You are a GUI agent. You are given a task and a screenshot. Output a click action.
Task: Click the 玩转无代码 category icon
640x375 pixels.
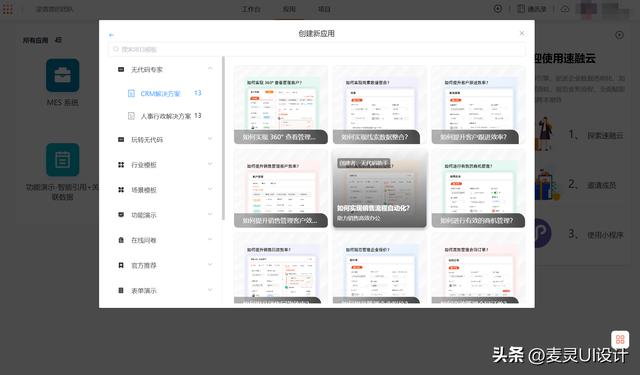[x=121, y=140]
